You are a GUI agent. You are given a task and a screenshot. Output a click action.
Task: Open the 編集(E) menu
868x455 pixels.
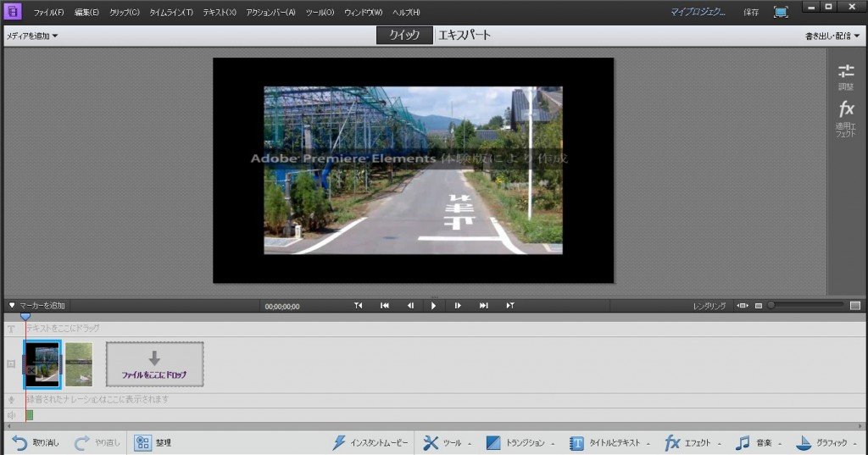[x=86, y=12]
